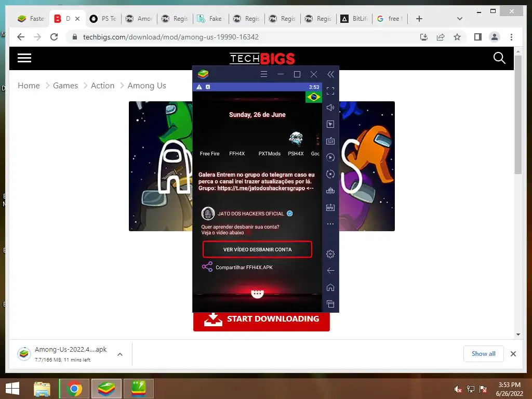Screen dimensions: 532x399
Task: Open BlueStacks keyboard controls icon
Action: pyautogui.click(x=330, y=141)
